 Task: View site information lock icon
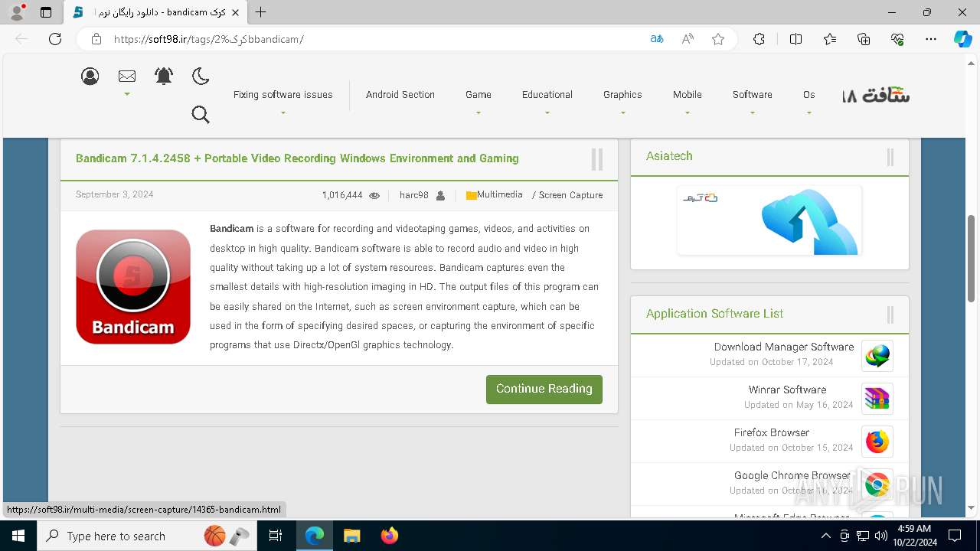pos(96,39)
